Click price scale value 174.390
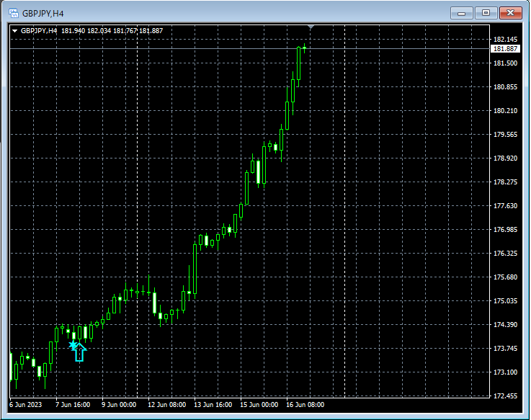The width and height of the screenshot is (531, 420). 505,324
